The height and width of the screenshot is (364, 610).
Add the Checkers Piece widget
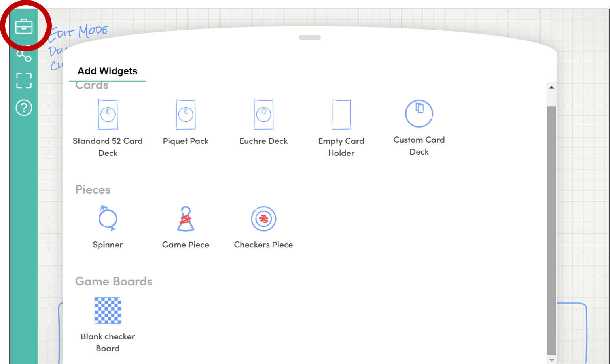[x=263, y=227]
